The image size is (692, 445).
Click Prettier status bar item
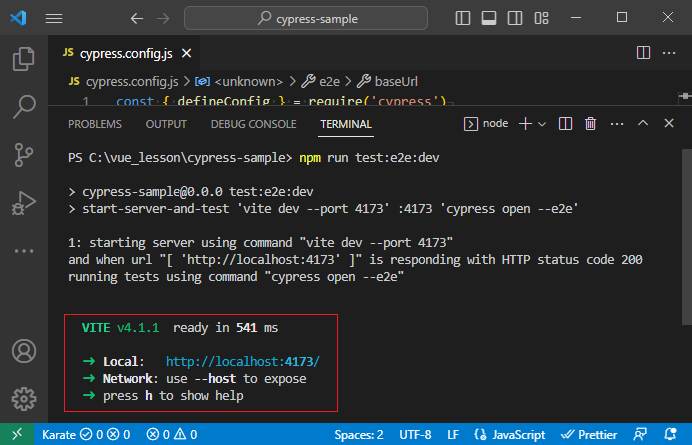[589, 435]
